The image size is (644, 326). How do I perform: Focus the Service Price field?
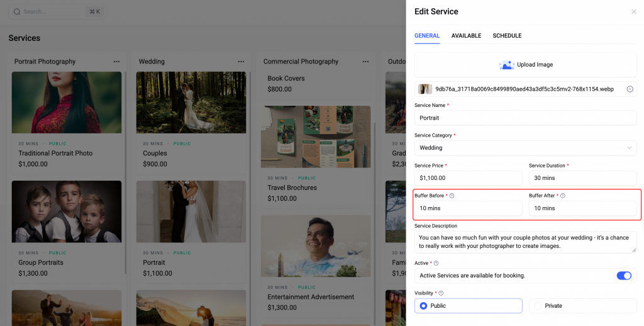click(468, 178)
